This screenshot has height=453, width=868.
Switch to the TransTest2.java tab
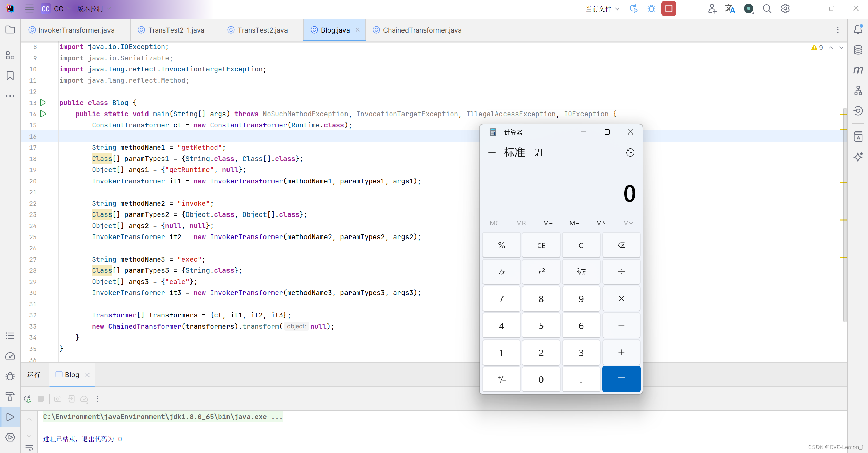pos(262,30)
